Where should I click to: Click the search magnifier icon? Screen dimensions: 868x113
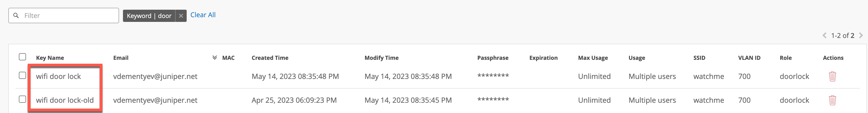pyautogui.click(x=16, y=16)
